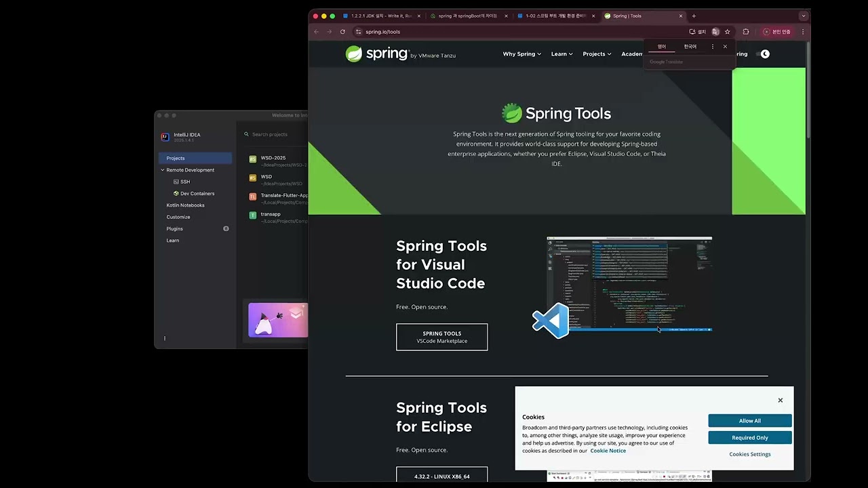Screen dimensions: 868x488
Task: Open IntelliJ options three-dot menu
Action: click(x=165, y=338)
